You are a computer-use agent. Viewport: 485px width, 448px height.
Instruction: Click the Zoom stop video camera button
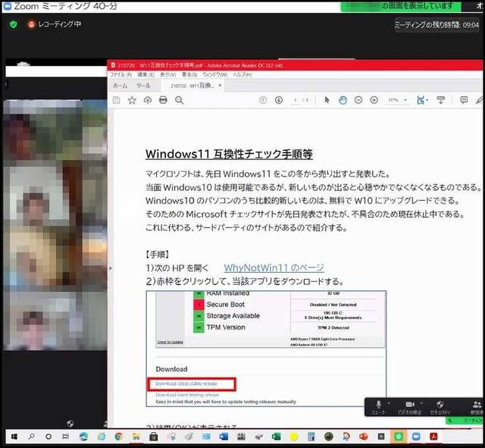409,407
